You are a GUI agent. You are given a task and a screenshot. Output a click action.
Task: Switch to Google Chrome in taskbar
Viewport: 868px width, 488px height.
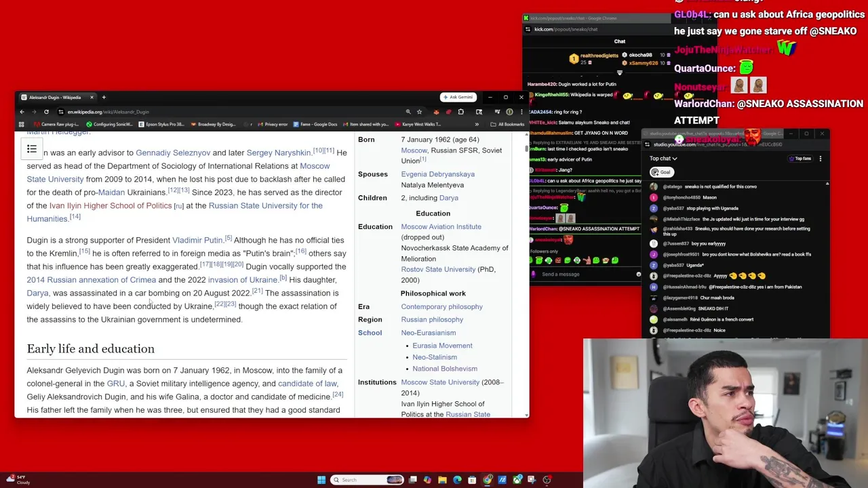pos(488,480)
